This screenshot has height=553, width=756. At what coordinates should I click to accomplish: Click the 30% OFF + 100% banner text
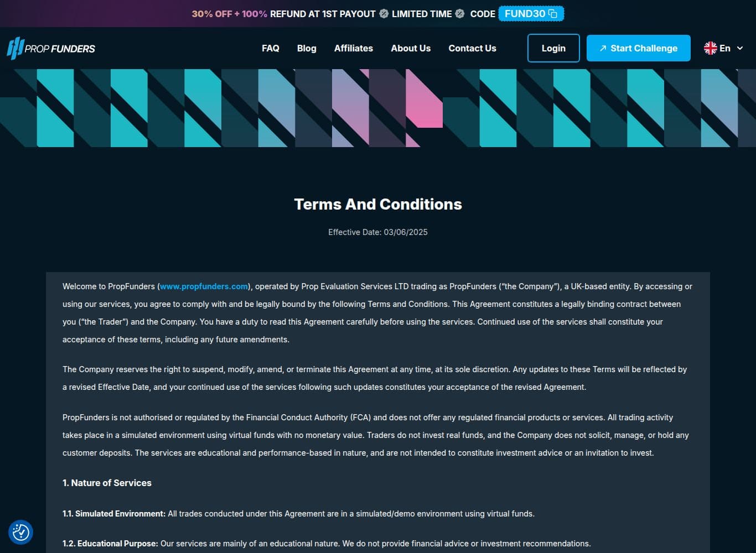230,14
